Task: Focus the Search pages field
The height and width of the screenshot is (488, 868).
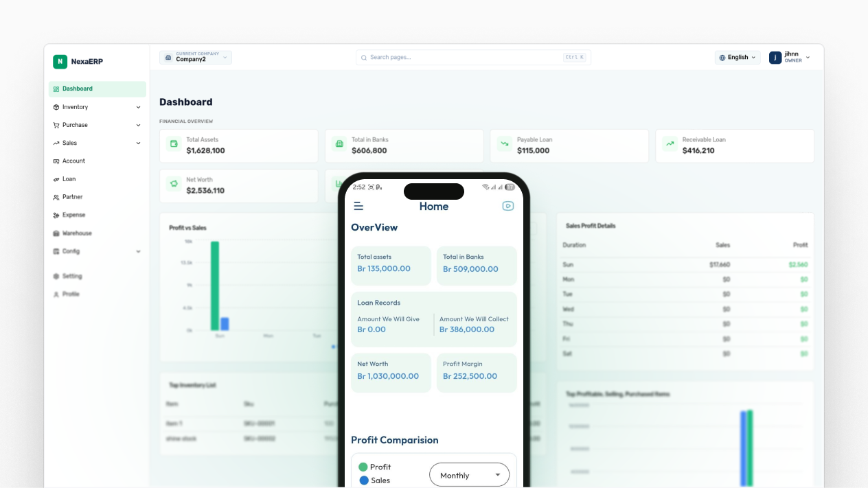Action: [x=473, y=58]
